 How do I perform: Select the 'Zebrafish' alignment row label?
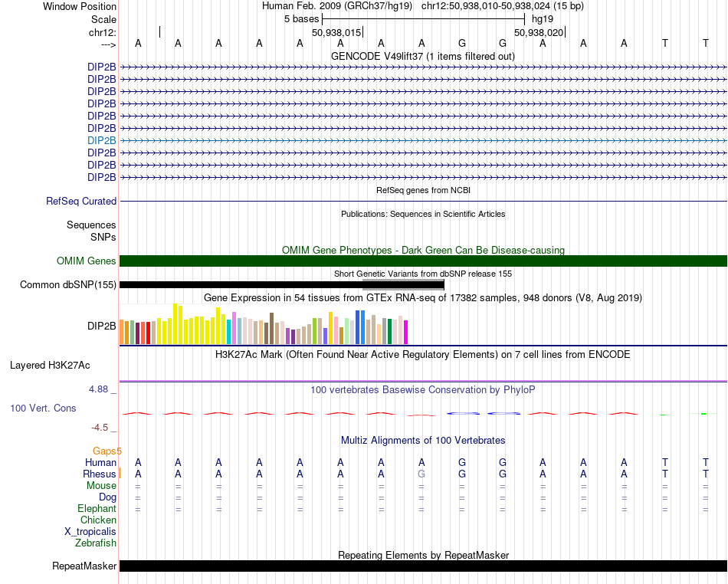(96, 543)
